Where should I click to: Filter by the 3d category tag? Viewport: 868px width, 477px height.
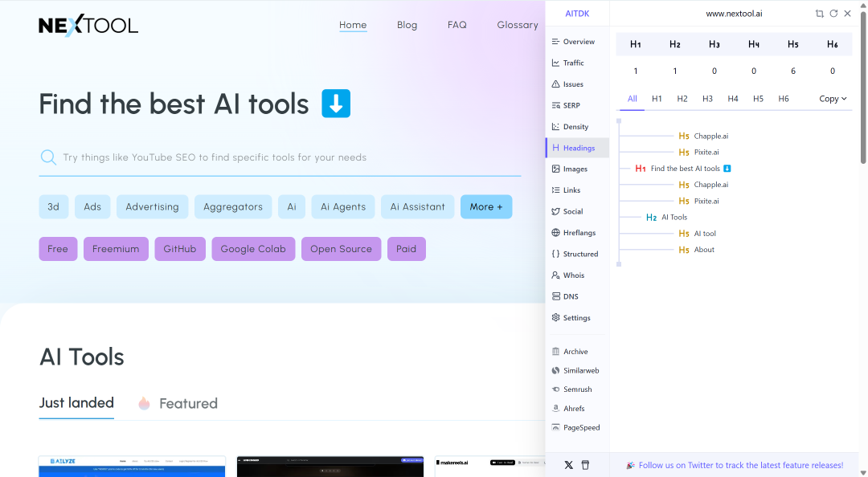coord(53,206)
